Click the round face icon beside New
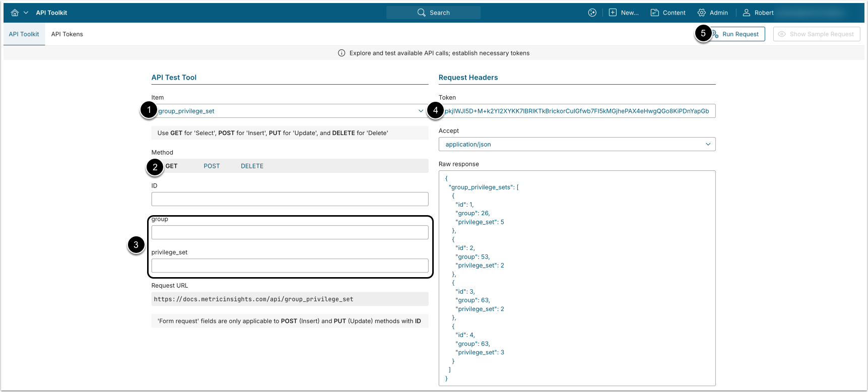The height and width of the screenshot is (392, 868). point(592,13)
